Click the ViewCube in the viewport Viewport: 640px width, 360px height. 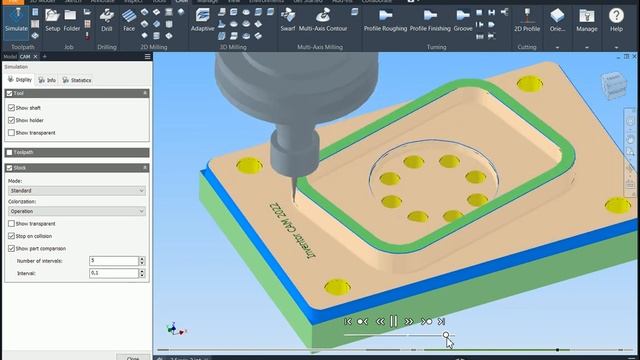tap(613, 86)
